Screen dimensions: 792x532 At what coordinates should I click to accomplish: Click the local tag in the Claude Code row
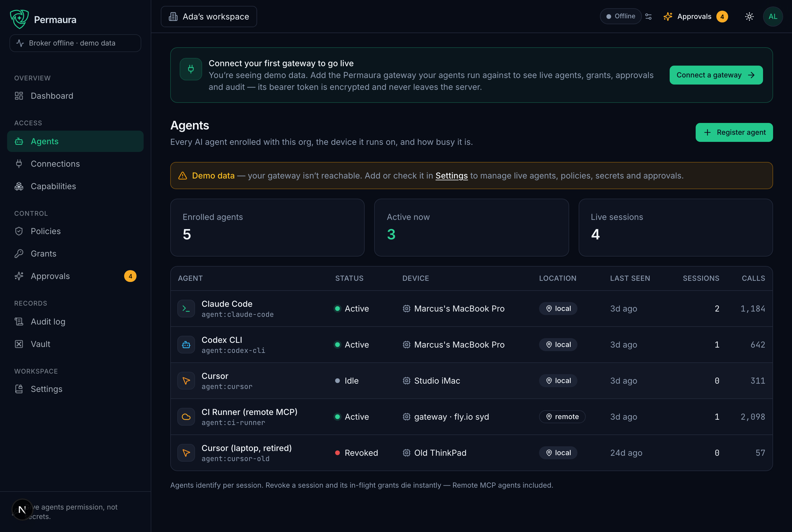tap(558, 309)
